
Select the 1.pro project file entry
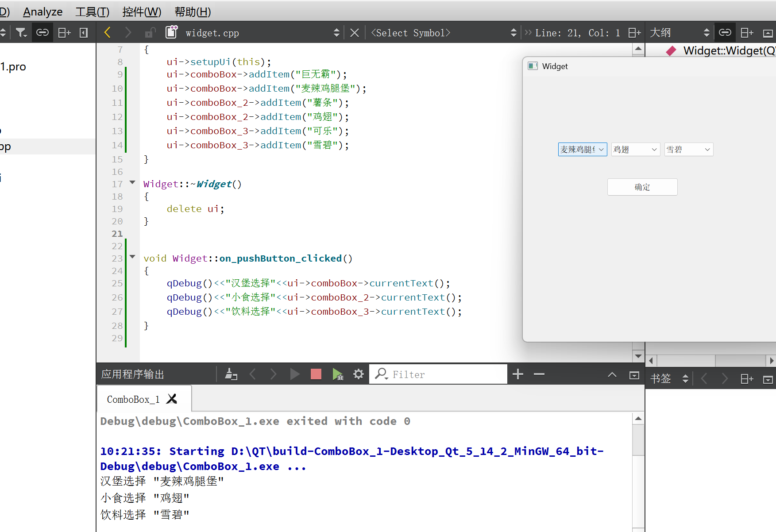tap(13, 67)
